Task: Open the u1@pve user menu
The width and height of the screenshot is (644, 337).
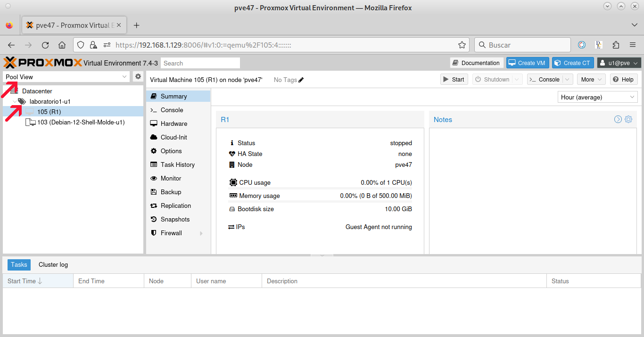Action: pyautogui.click(x=619, y=63)
